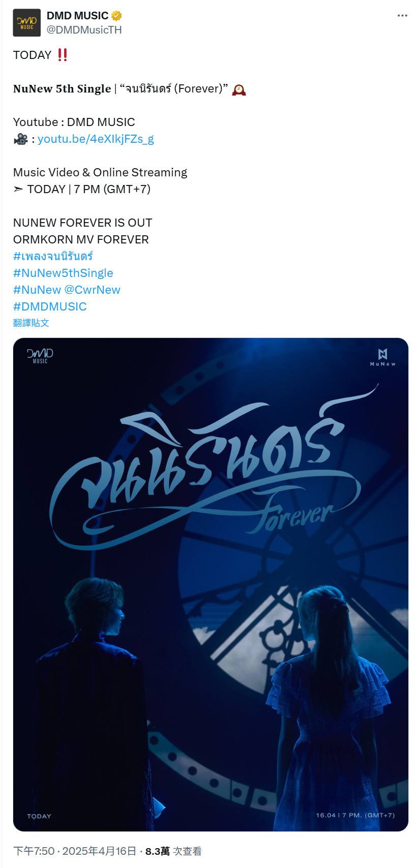Open the @CwrNew mention

92,290
